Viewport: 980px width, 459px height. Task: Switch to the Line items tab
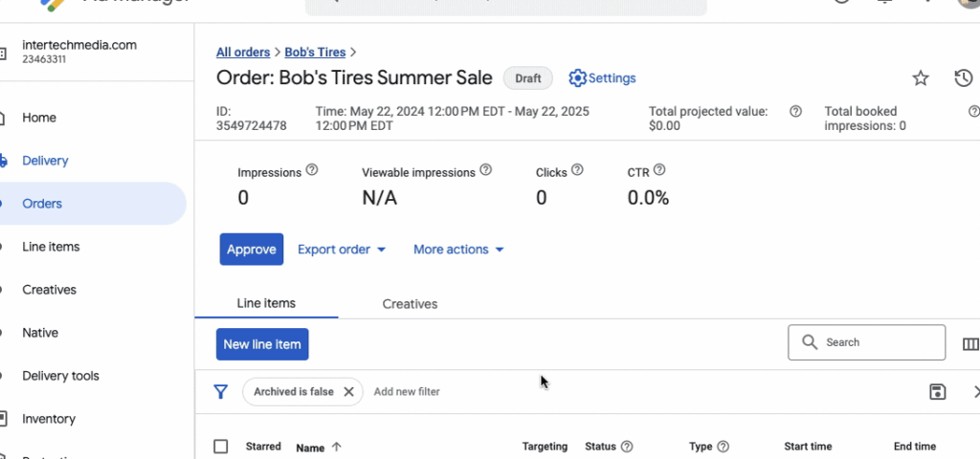[x=266, y=303]
